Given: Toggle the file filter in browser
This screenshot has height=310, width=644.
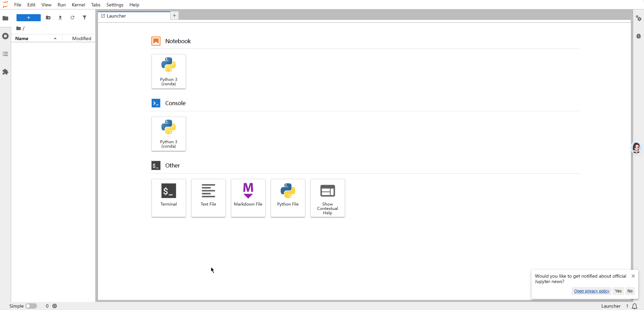Looking at the screenshot, I should pos(85,18).
